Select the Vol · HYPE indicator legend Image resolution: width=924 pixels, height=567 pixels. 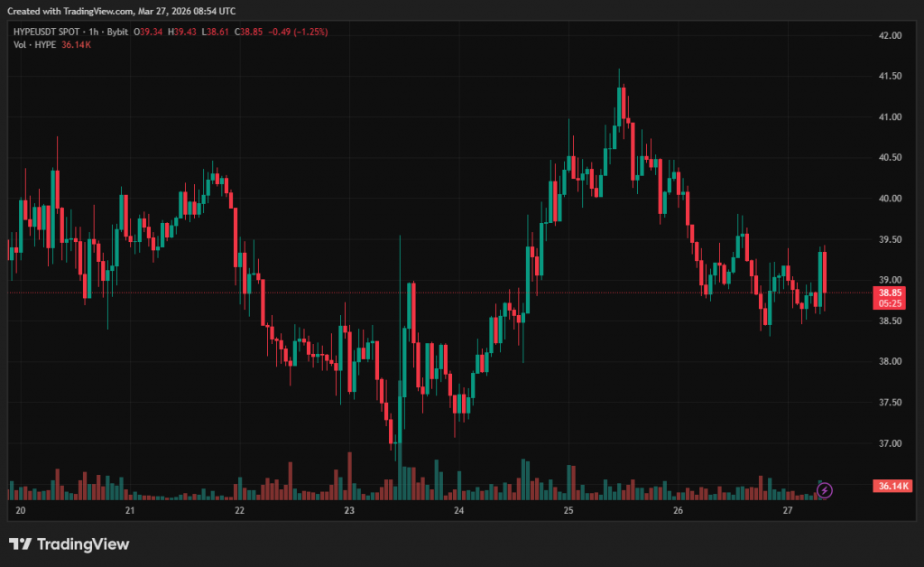coord(33,45)
